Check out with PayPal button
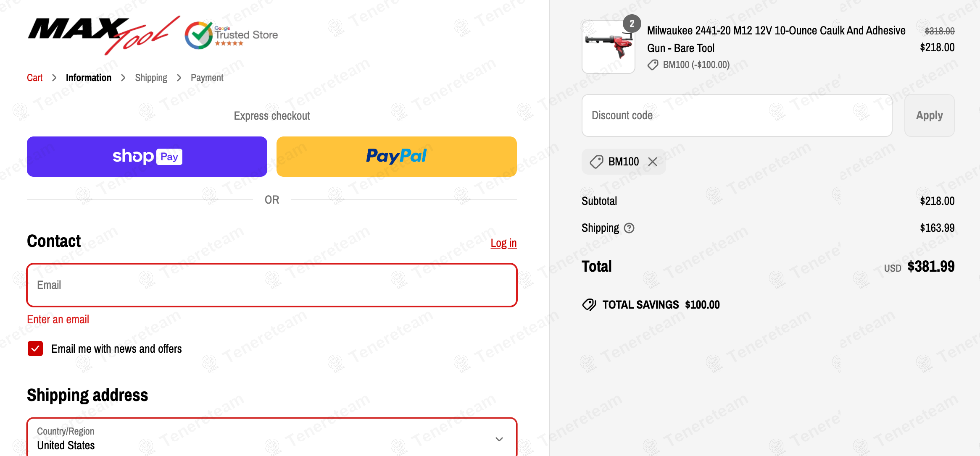Screen dimensions: 980x456 pyautogui.click(x=396, y=157)
